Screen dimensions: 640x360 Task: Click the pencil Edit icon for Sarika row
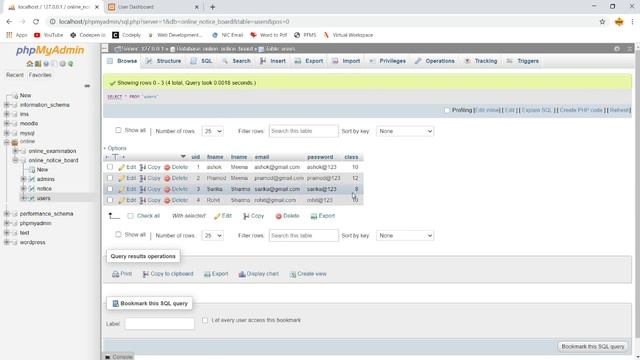121,189
